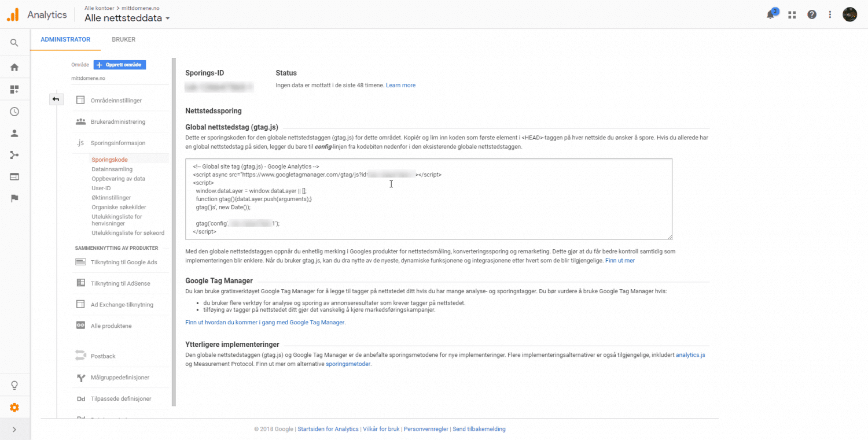
Task: Open Conversions flag icon in sidebar
Action: pyautogui.click(x=14, y=198)
